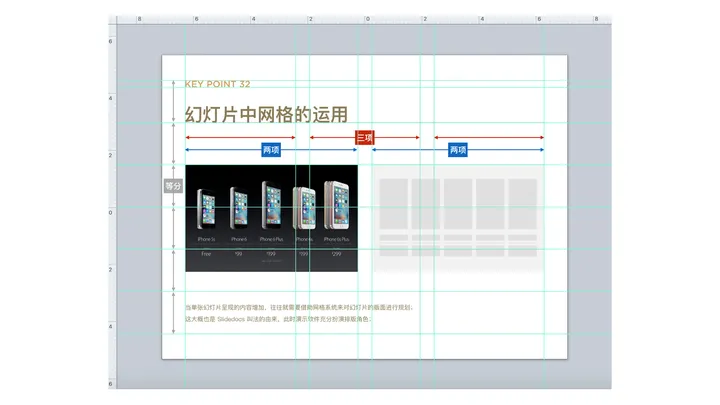This screenshot has width=720, height=405.
Task: Select the iPhone lineup image
Action: click(271, 217)
